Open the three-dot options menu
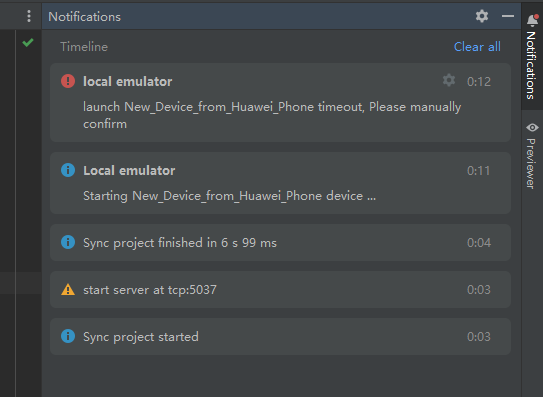 coord(29,16)
